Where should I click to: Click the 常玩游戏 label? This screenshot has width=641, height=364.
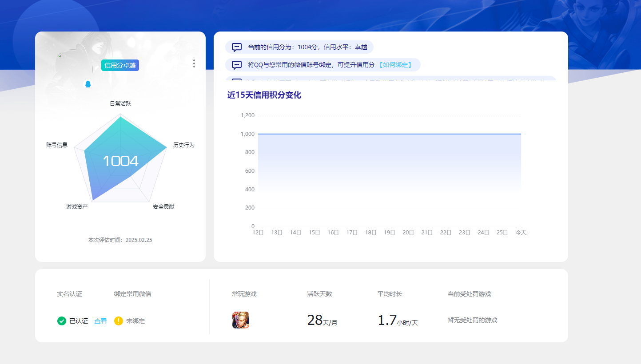[244, 294]
